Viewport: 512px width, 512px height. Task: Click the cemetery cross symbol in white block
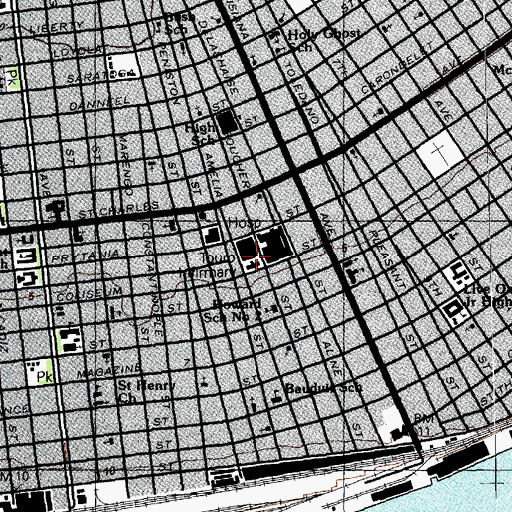(x=440, y=152)
